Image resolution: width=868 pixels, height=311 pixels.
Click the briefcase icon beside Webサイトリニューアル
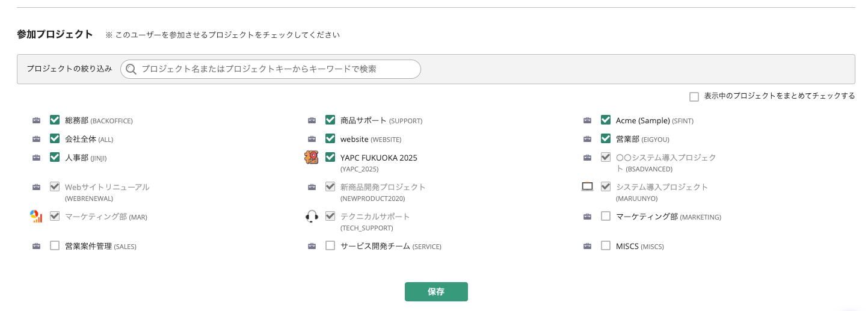(36, 187)
